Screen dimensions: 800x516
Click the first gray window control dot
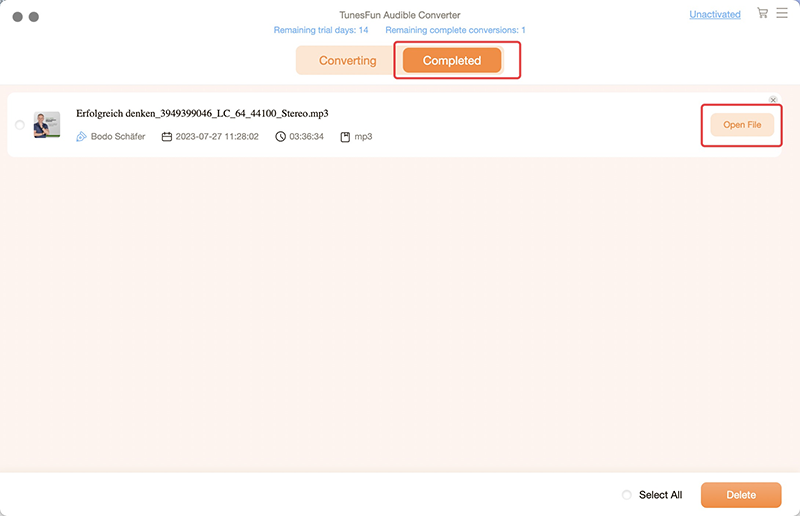[17, 17]
